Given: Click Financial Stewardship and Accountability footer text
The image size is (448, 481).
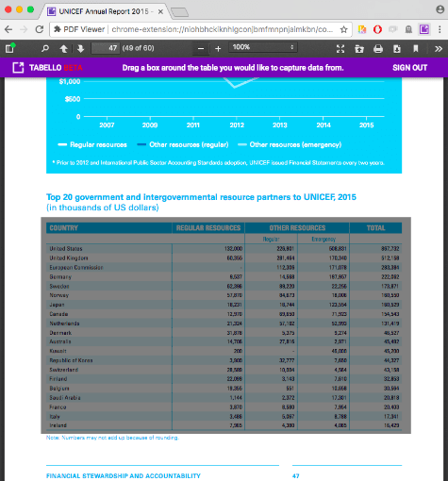Looking at the screenshot, I should pyautogui.click(x=124, y=475).
